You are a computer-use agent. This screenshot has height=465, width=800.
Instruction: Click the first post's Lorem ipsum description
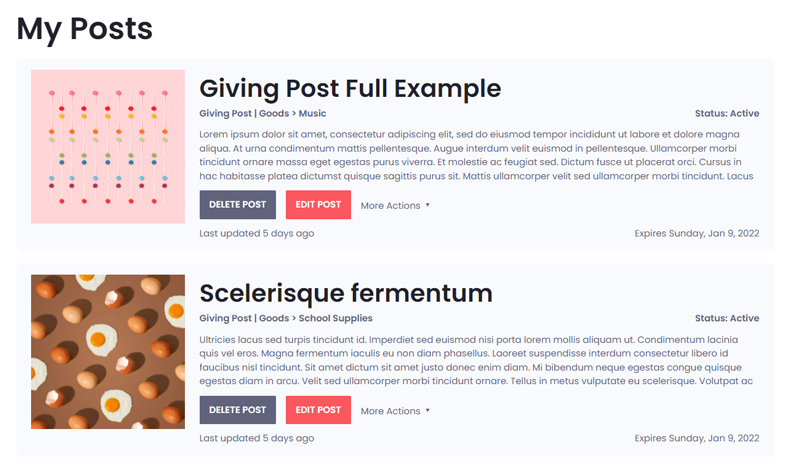pyautogui.click(x=476, y=155)
